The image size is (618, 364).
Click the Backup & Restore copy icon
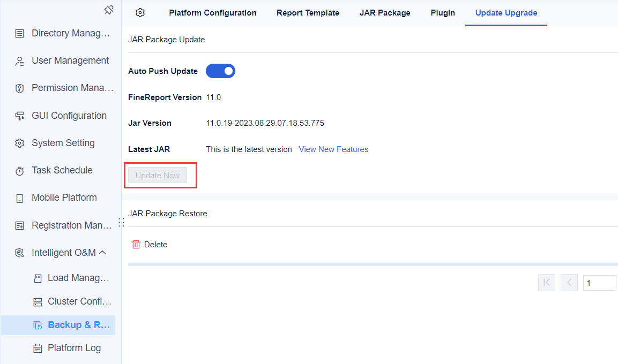tap(38, 325)
